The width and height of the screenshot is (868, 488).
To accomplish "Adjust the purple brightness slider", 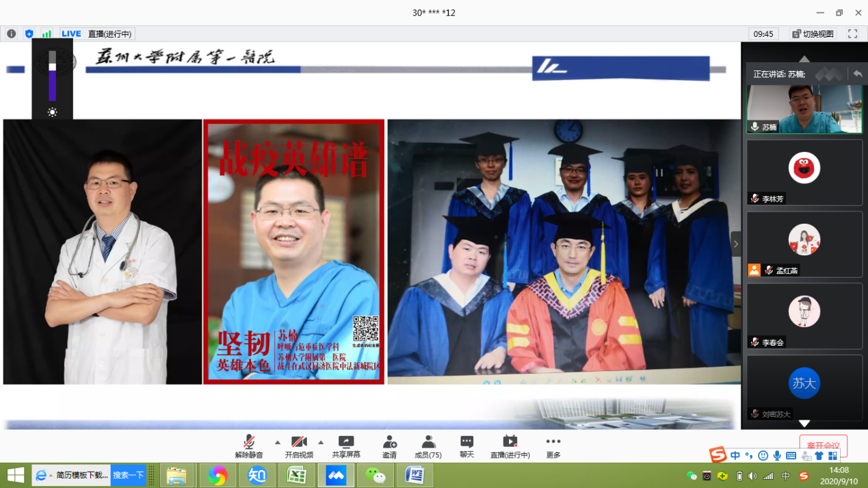I will click(x=52, y=75).
